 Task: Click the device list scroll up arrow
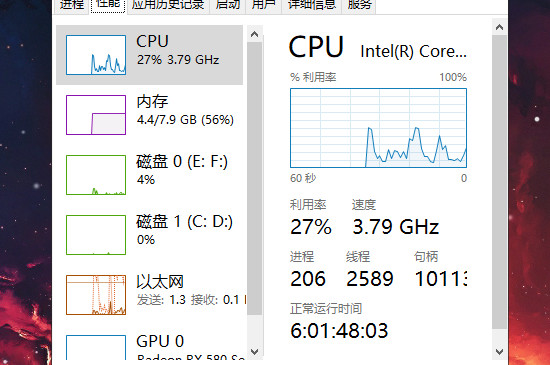point(255,34)
